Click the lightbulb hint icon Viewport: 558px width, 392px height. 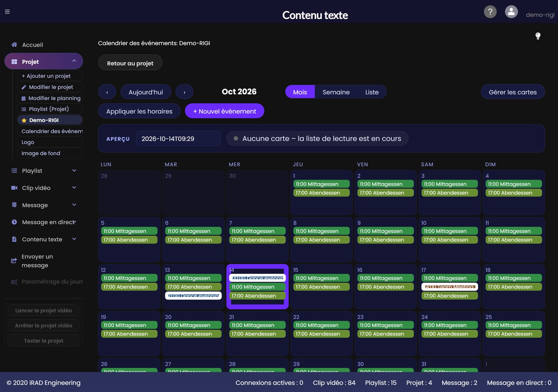(538, 36)
